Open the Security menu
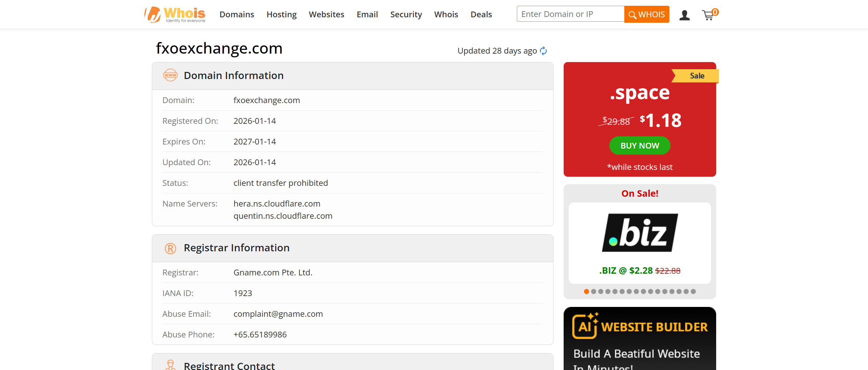Viewport: 868px width, 370px height. pyautogui.click(x=406, y=15)
